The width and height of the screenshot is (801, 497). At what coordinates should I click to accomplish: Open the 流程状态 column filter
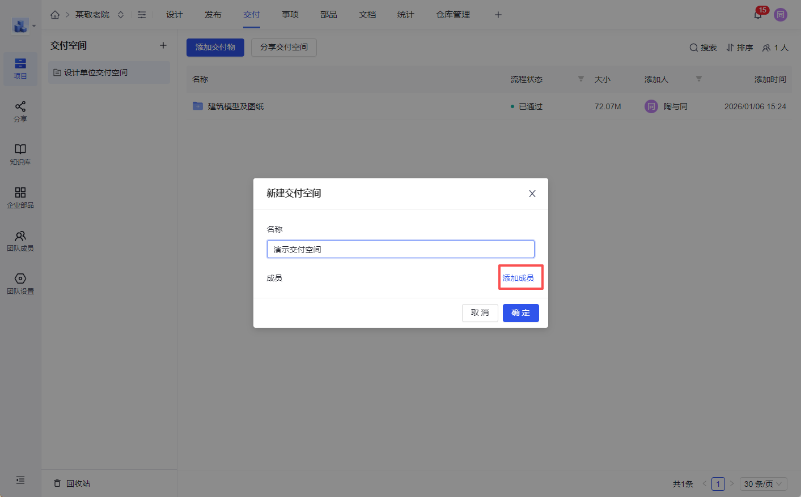click(581, 79)
